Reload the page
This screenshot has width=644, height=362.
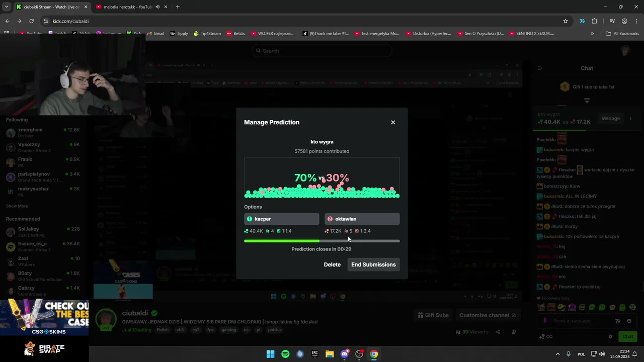[x=31, y=21]
